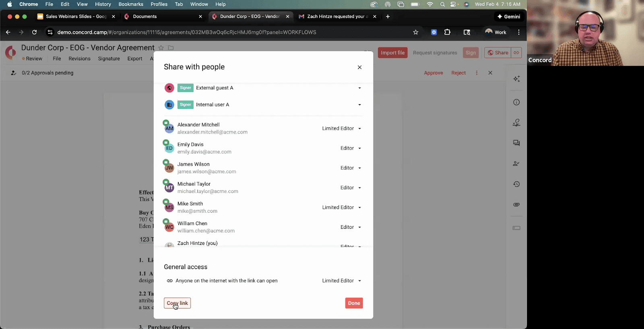Switch to the Documents browser tab
644x329 pixels.
coord(163,16)
